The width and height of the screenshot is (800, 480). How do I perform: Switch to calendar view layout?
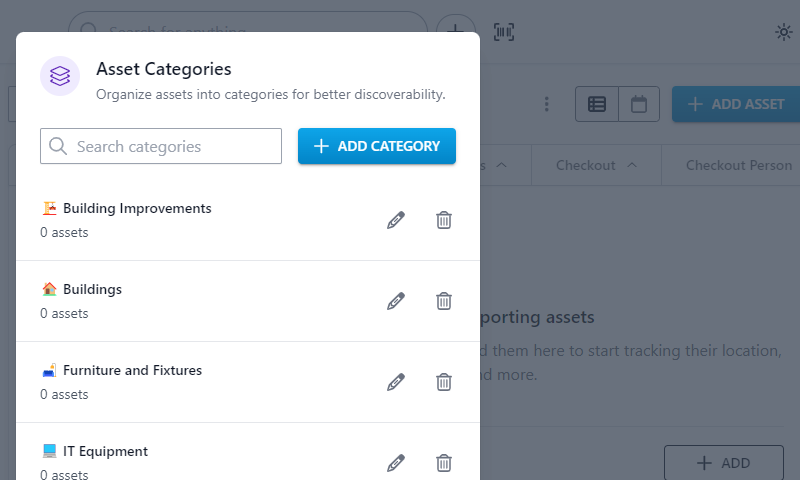click(639, 104)
